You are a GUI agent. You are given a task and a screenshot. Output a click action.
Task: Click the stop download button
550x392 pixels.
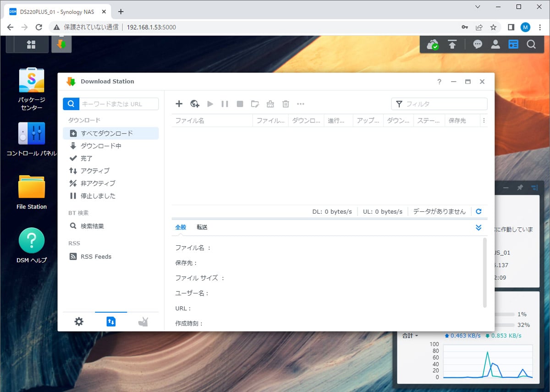240,104
